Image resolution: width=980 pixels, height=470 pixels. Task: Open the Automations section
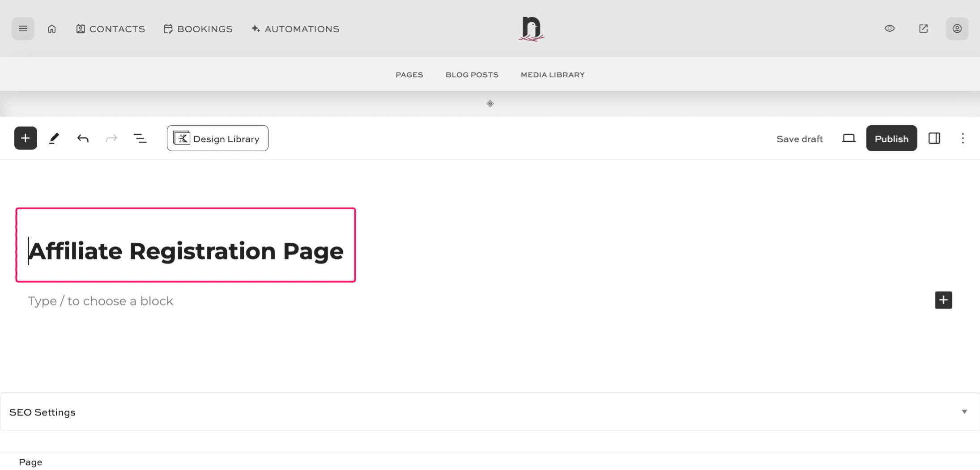coord(295,29)
